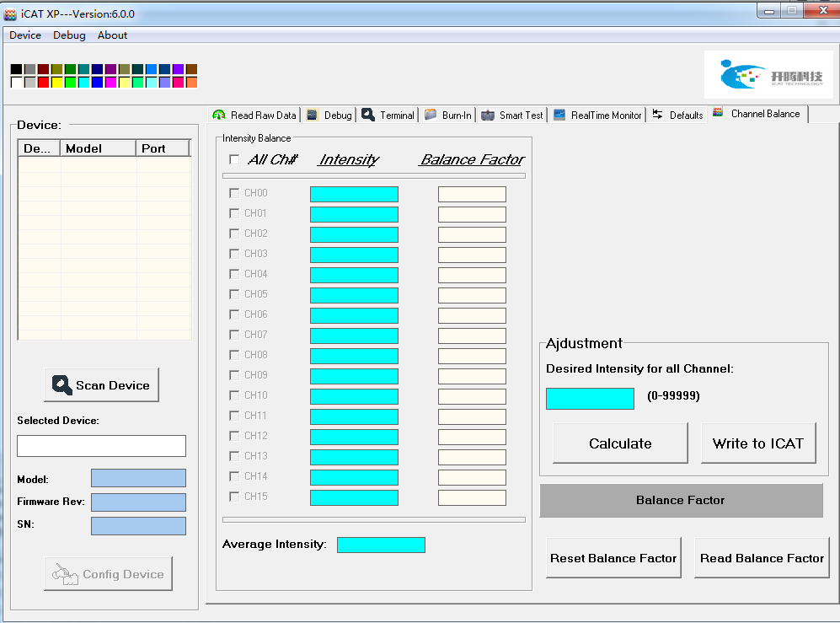The height and width of the screenshot is (623, 840).
Task: Open the Terminal tab
Action: tap(389, 115)
